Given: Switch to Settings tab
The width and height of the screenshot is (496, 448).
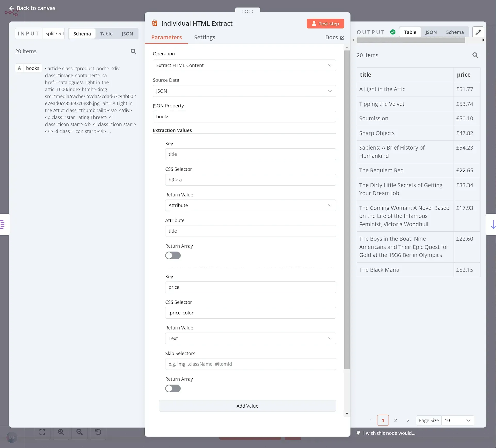Looking at the screenshot, I should tap(205, 37).
